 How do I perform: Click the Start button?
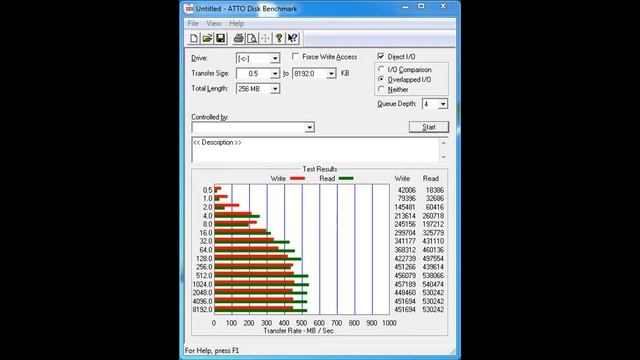pyautogui.click(x=429, y=127)
